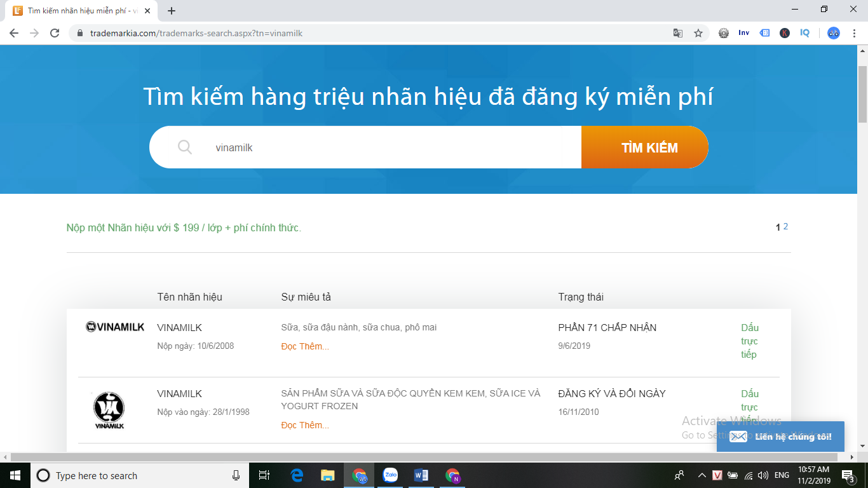The image size is (868, 488).
Task: Open the Inv extension
Action: (744, 33)
